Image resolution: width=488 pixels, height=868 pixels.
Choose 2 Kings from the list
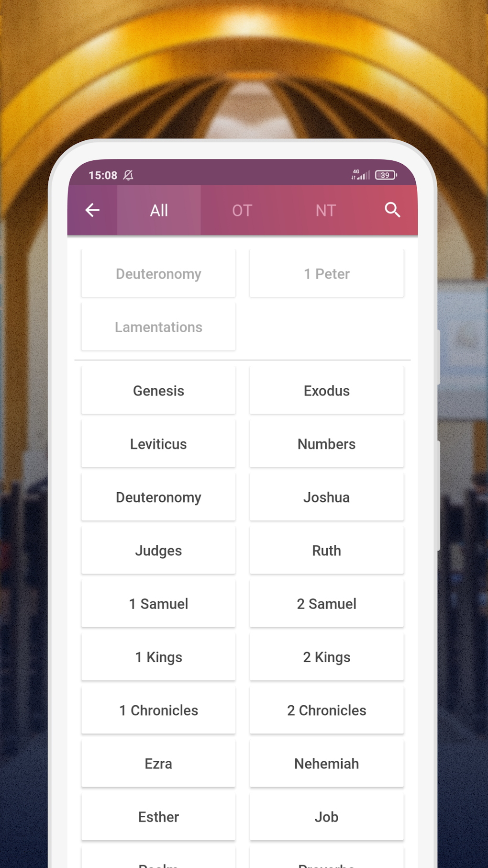pyautogui.click(x=327, y=657)
